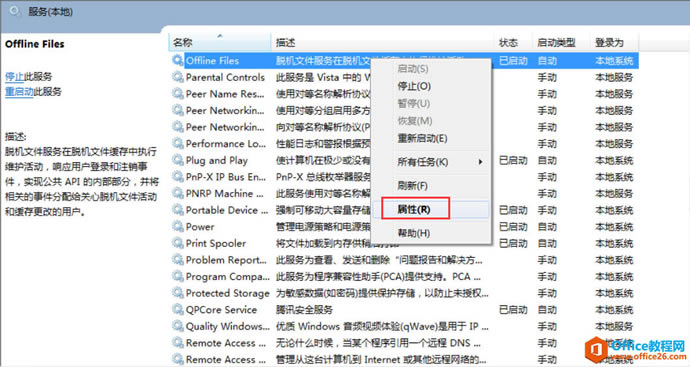
Task: Sort by the 启动类型 column header
Action: 560,42
